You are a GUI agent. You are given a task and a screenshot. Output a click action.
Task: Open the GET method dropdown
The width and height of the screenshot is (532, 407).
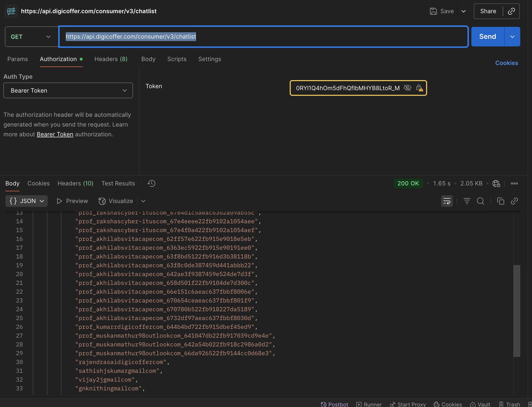[x=31, y=37]
